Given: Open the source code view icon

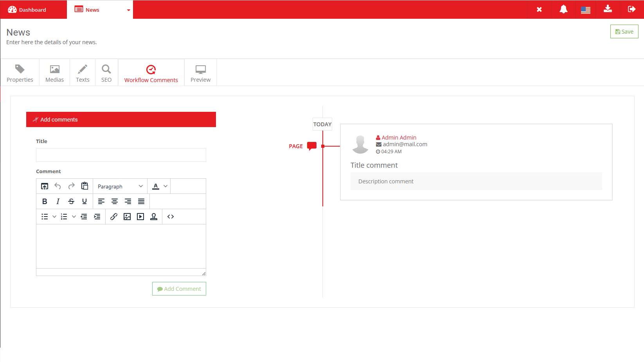Looking at the screenshot, I should (x=171, y=217).
